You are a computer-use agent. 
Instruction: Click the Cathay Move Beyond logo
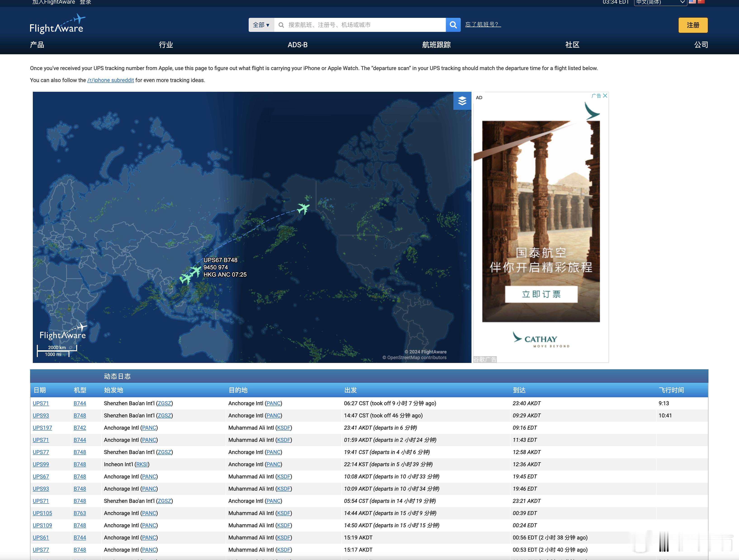point(541,340)
